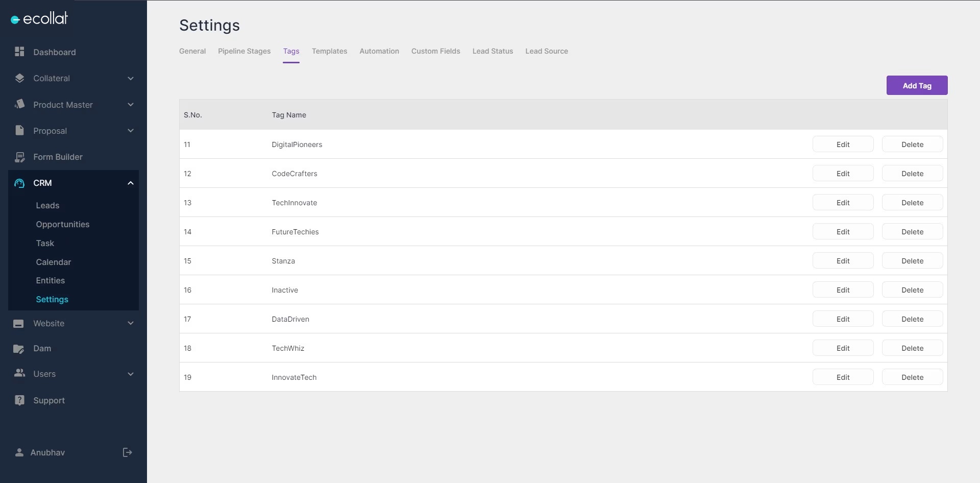Delete the Inactive tag

click(x=912, y=290)
